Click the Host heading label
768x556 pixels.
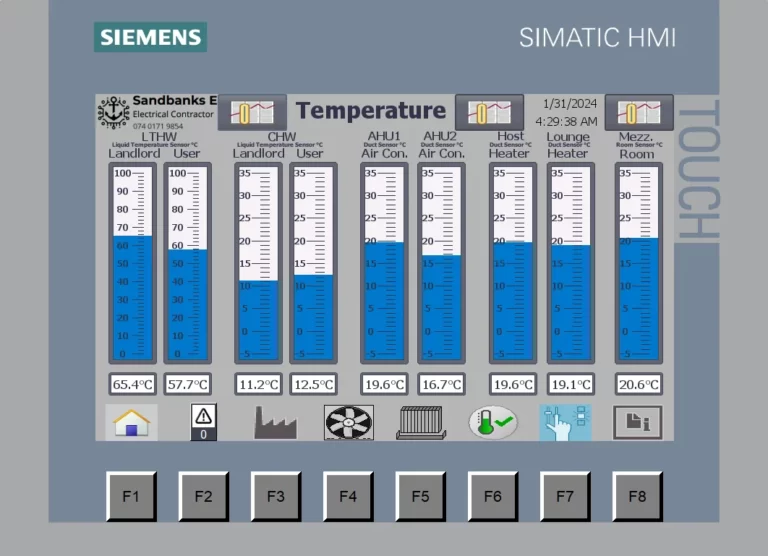[510, 136]
